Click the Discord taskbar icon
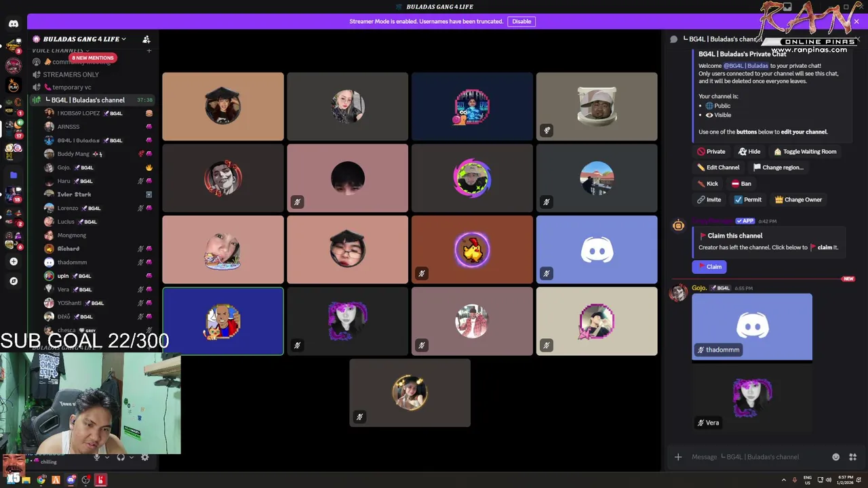This screenshot has height=488, width=868. (x=71, y=480)
